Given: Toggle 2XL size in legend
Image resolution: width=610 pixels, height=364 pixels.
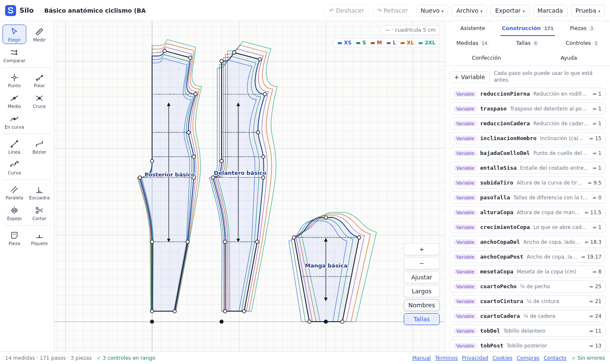Looking at the screenshot, I should point(427,43).
